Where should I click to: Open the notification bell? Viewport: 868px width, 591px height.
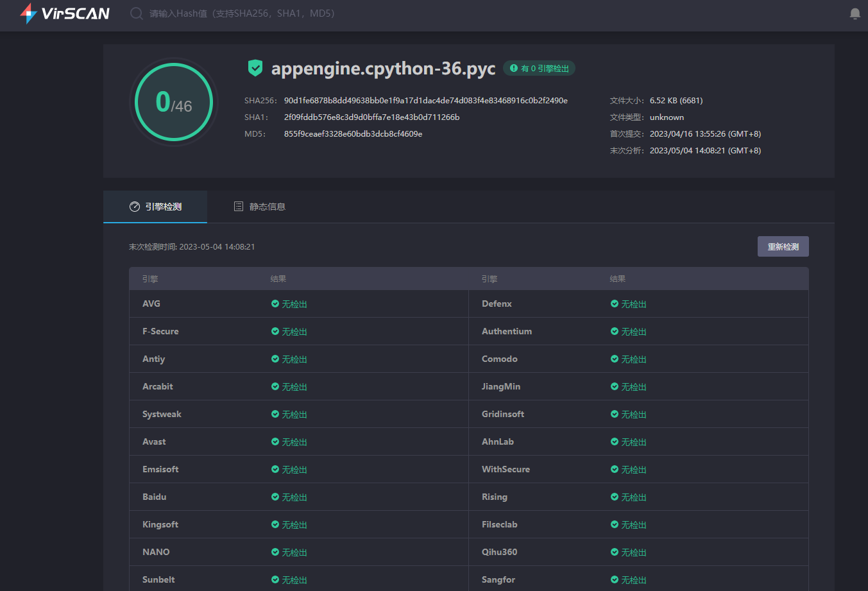click(x=855, y=13)
